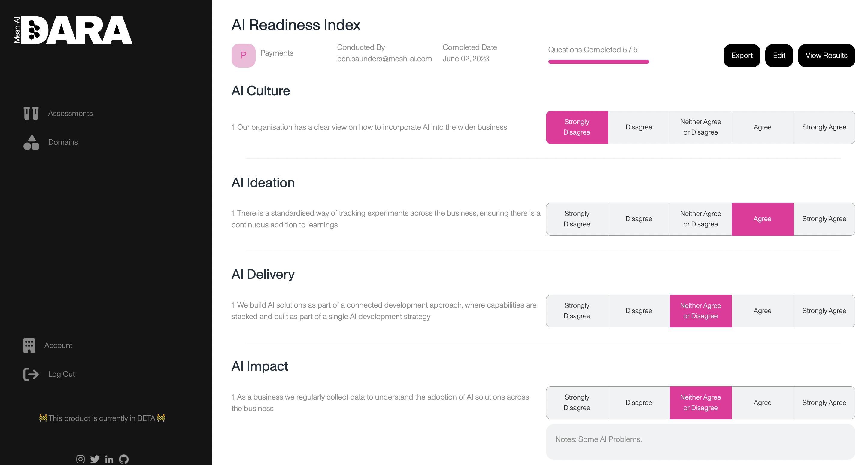Click the GitHub icon
The height and width of the screenshot is (465, 868).
click(123, 459)
